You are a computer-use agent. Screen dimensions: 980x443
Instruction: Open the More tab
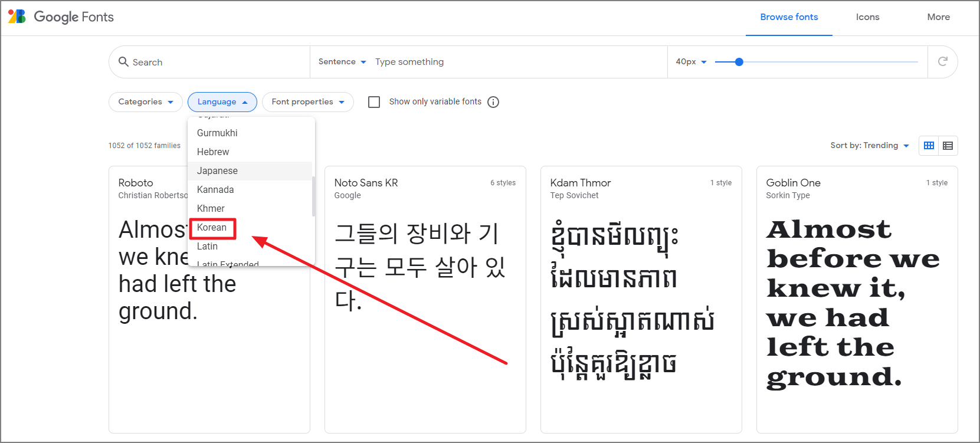[938, 17]
